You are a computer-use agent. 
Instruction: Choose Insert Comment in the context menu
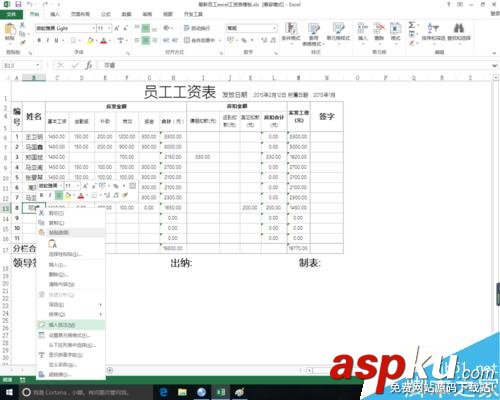tap(71, 324)
